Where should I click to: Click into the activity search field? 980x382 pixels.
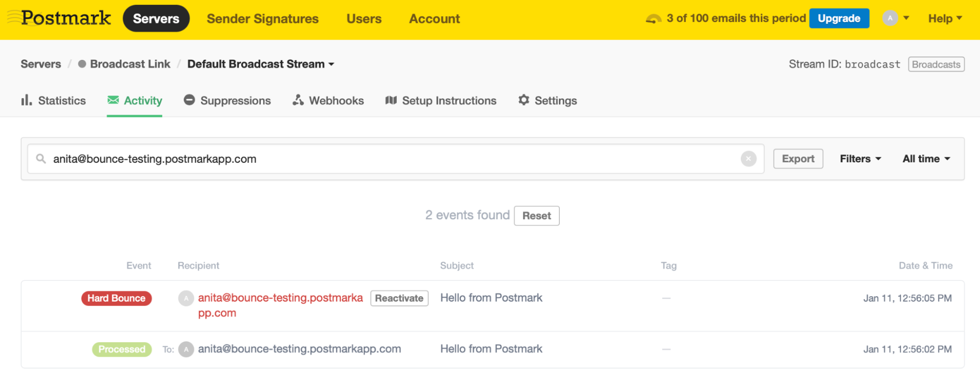392,159
